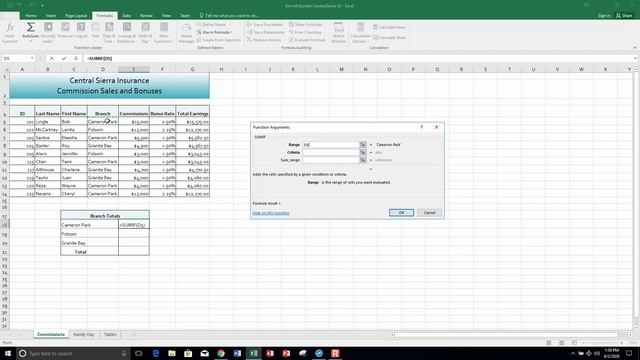Click Create from Selection
The height and width of the screenshot is (360, 640).
[219, 40]
